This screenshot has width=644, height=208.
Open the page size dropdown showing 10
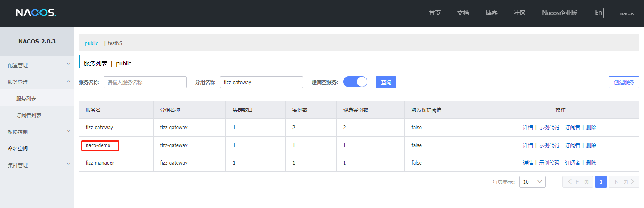tap(532, 182)
